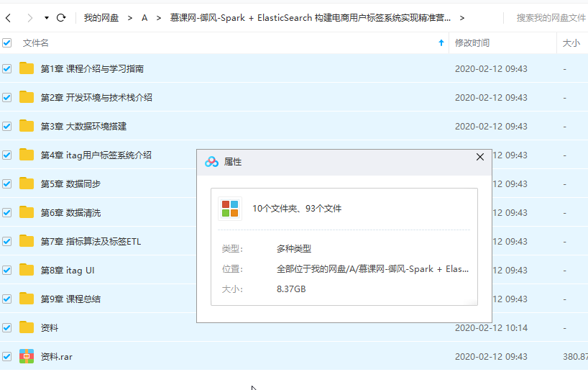The image size is (588, 390).
Task: Uncheck 第6章 数据清洗 checkbox
Action: (6, 213)
